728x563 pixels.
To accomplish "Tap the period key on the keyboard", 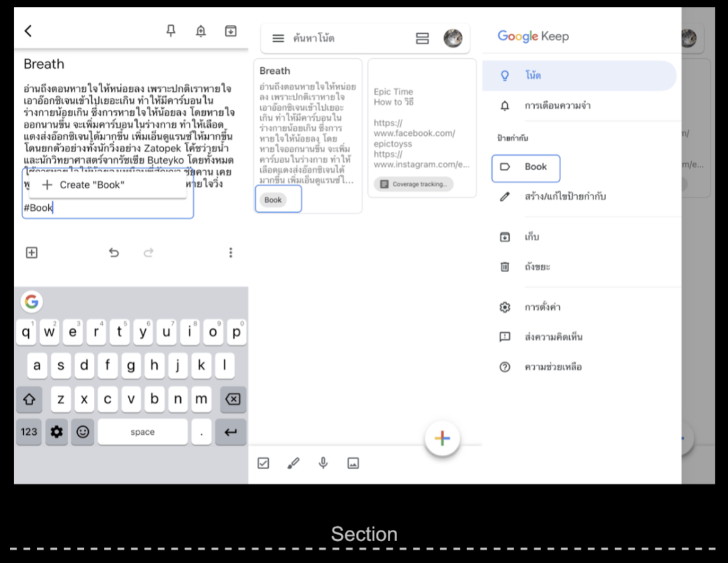I will (201, 432).
